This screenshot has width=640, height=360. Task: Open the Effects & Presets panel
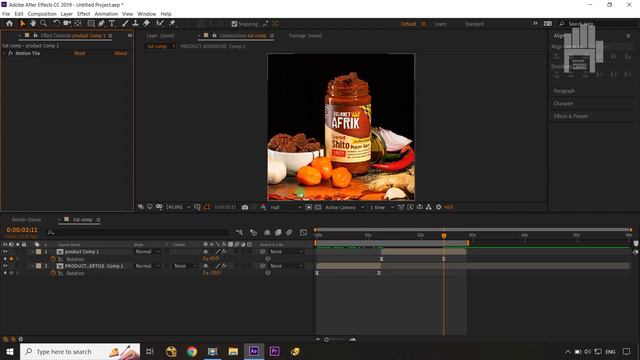[x=571, y=116]
